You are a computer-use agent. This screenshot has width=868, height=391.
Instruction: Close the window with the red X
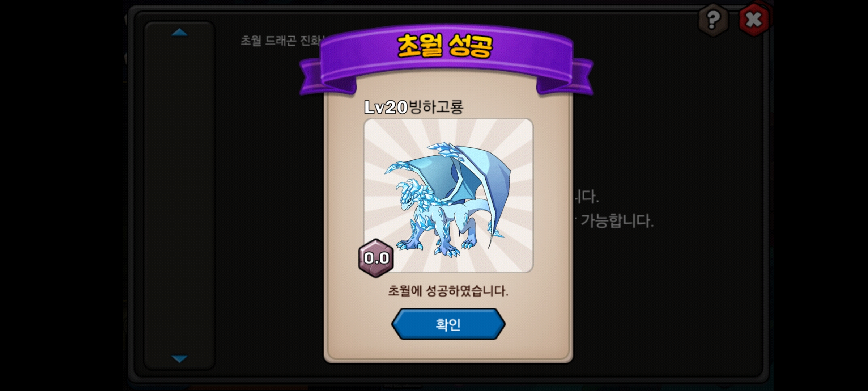[754, 20]
